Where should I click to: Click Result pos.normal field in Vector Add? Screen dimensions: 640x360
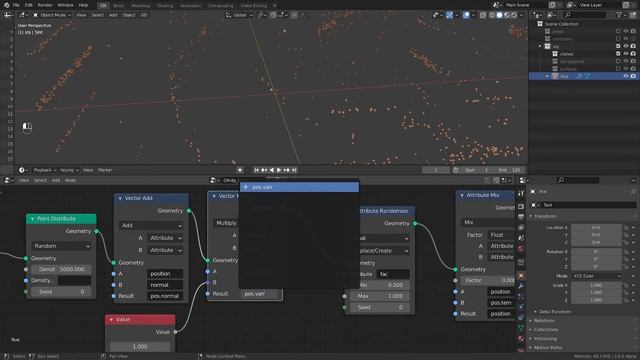[x=165, y=296]
